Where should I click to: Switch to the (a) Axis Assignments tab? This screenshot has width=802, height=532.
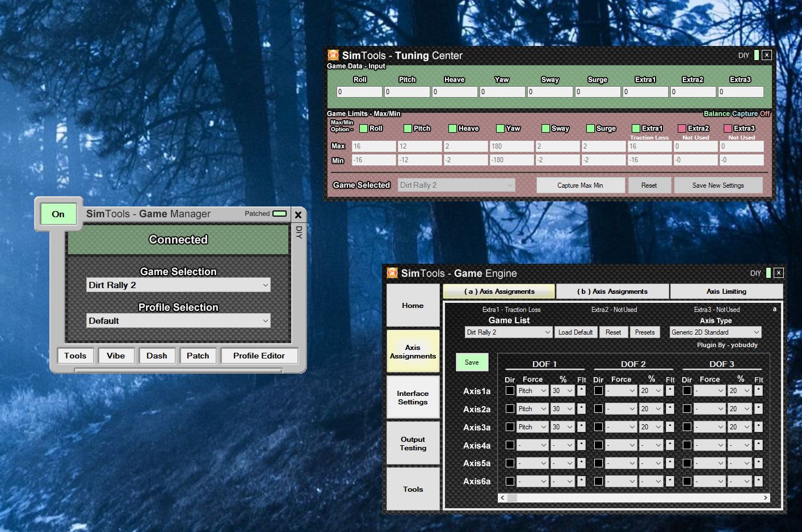pos(499,292)
